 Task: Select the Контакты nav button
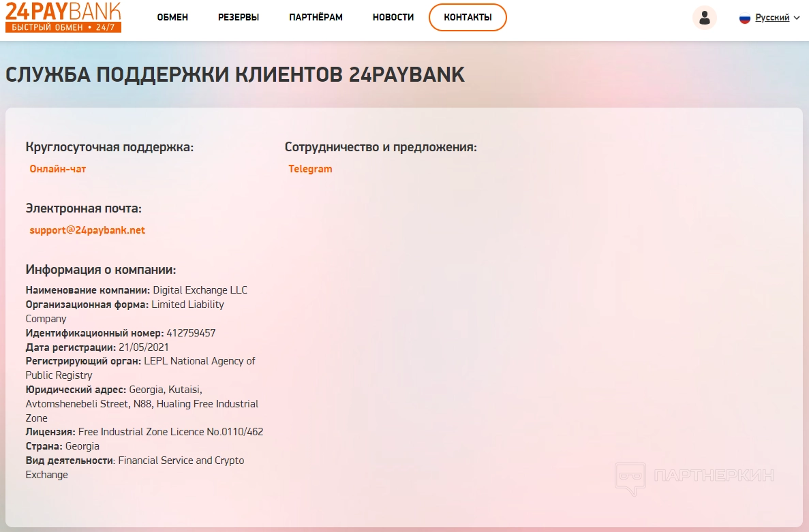[x=468, y=18]
